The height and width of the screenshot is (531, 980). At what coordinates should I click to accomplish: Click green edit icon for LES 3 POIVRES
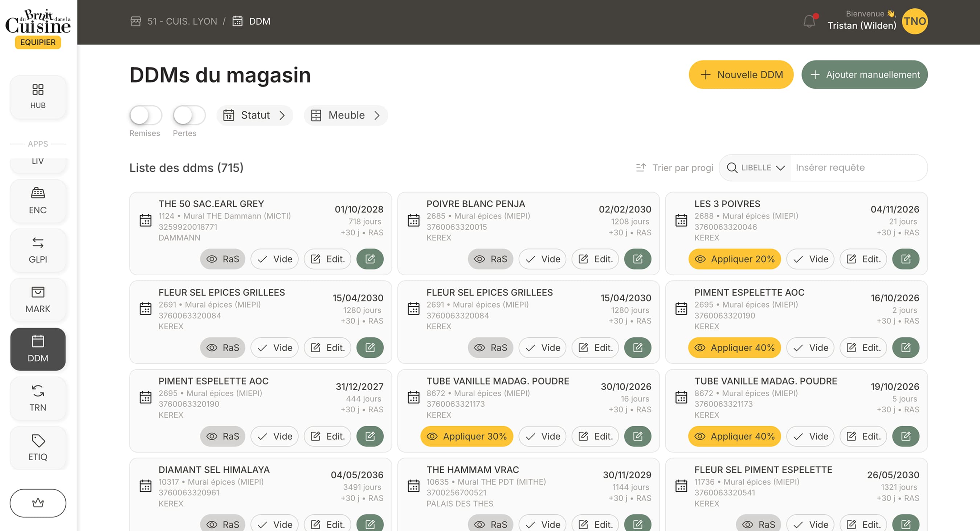906,259
